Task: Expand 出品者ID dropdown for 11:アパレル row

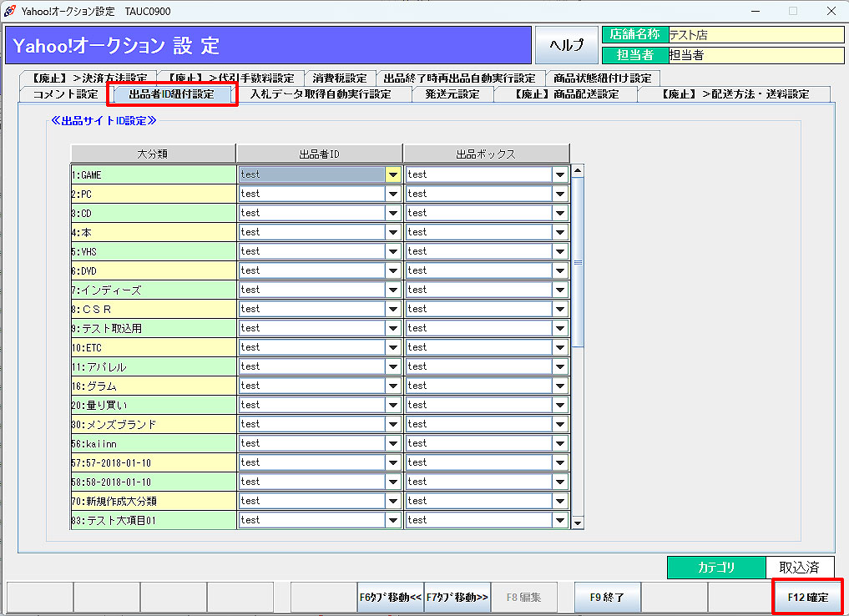Action: click(x=392, y=366)
